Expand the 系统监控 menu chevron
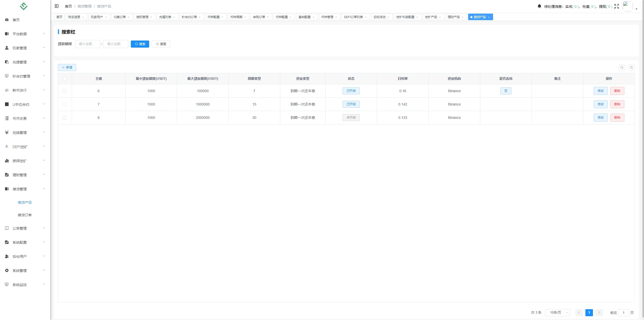 pos(44,284)
